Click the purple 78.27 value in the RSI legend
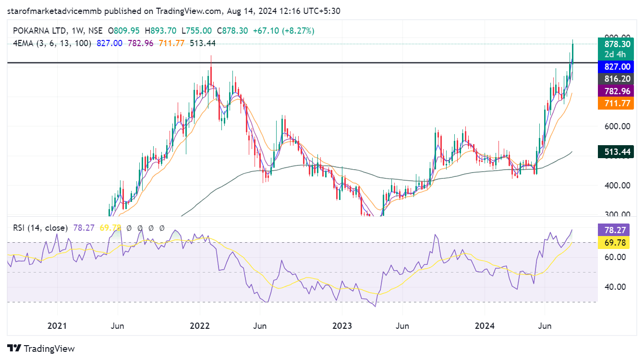The width and height of the screenshot is (644, 361). click(84, 228)
